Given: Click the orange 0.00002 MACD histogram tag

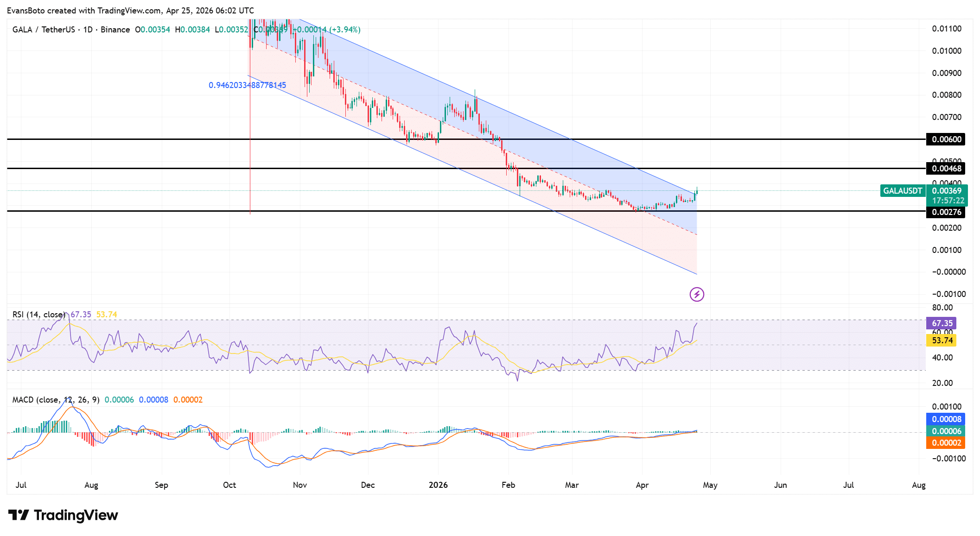Looking at the screenshot, I should [945, 443].
